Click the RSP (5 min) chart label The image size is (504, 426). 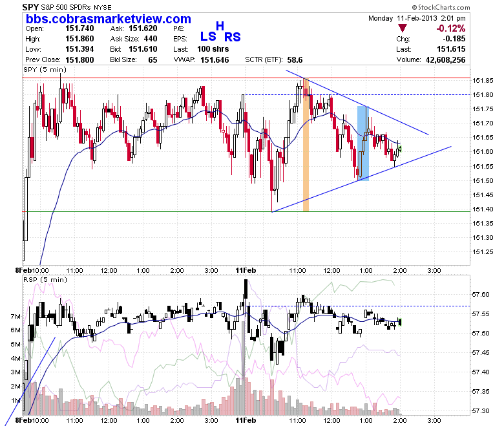point(45,279)
